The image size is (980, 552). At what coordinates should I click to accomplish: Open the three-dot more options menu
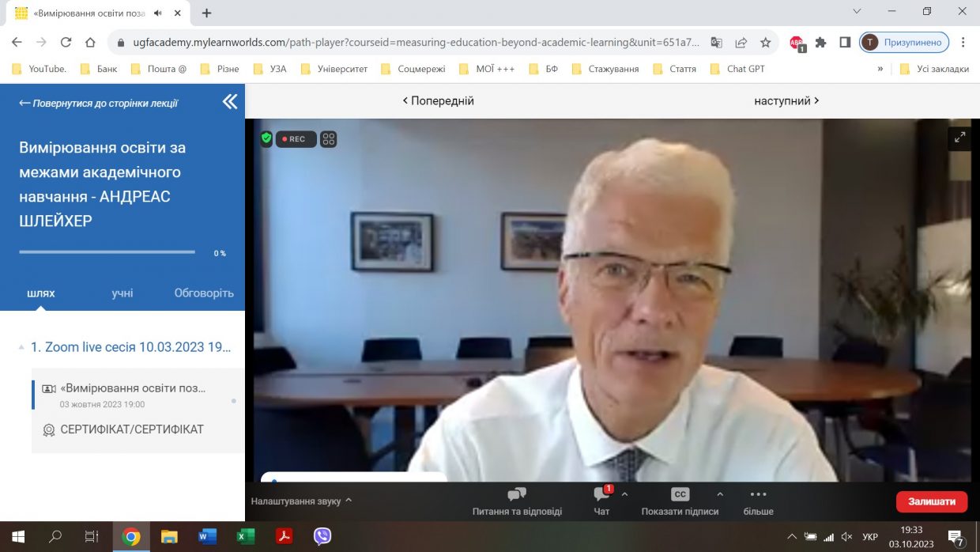tap(758, 495)
